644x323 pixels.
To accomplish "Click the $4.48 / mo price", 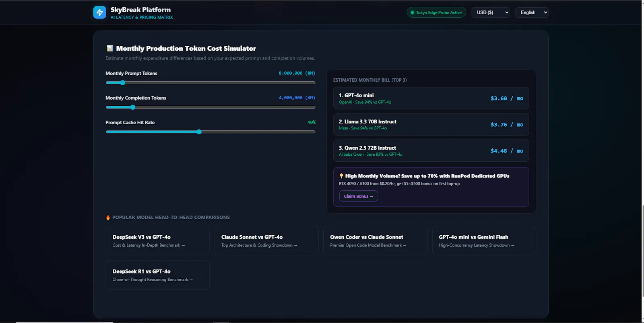I will [507, 151].
